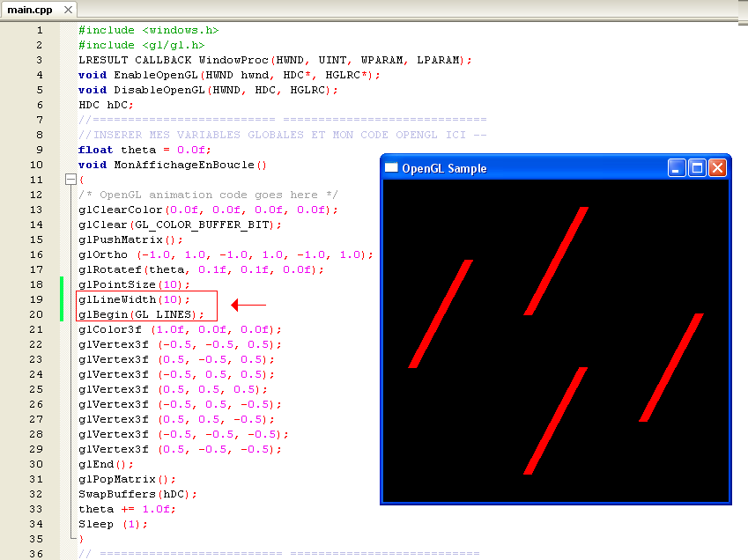Click line number 1 in the margin

tap(40, 30)
